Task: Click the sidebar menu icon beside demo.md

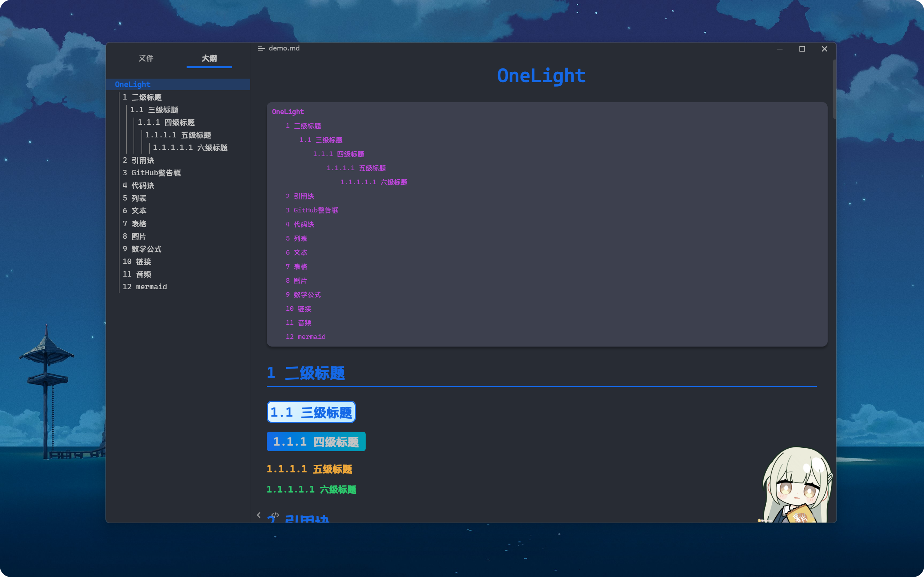Action: (x=261, y=48)
